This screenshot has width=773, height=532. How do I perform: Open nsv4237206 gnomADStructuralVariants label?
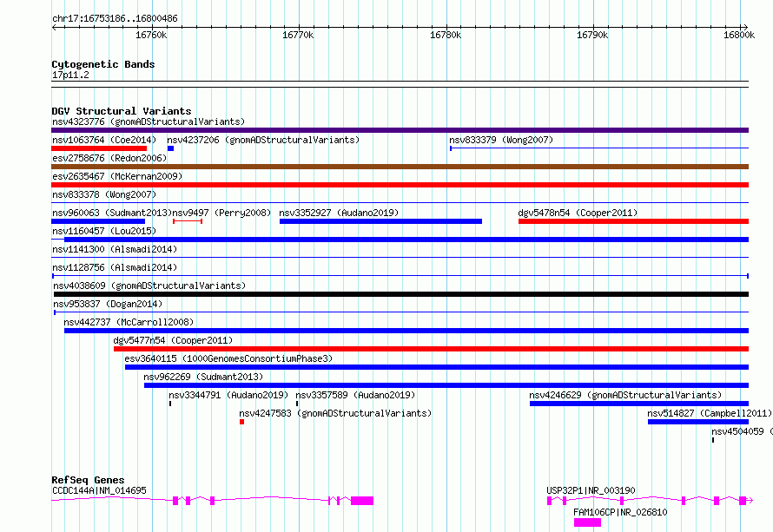(263, 140)
